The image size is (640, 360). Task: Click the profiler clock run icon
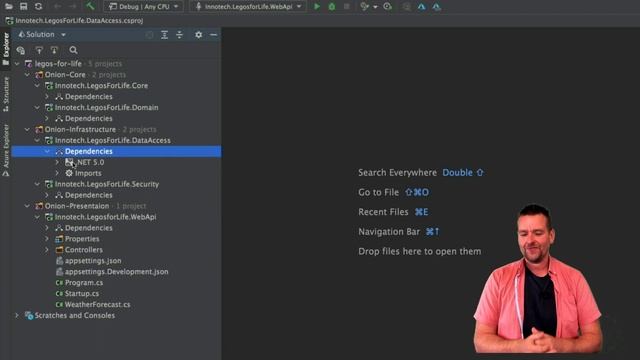point(387,7)
